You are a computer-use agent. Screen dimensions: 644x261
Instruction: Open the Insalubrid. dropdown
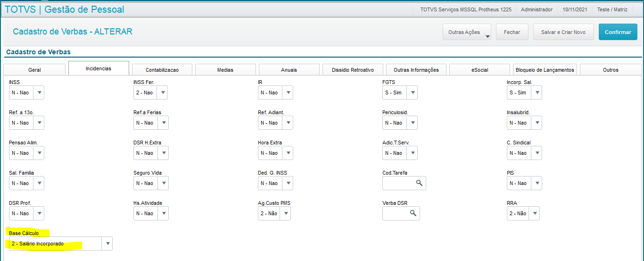[537, 123]
